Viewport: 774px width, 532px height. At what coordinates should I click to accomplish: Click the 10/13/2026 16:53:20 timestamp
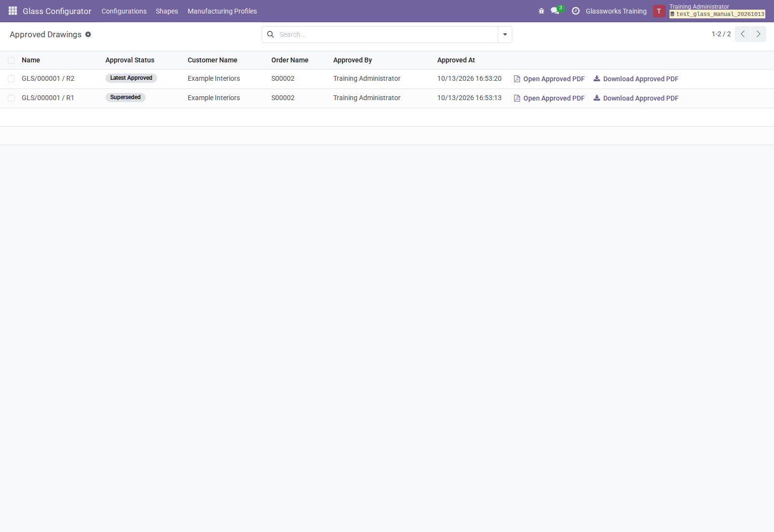pos(469,78)
